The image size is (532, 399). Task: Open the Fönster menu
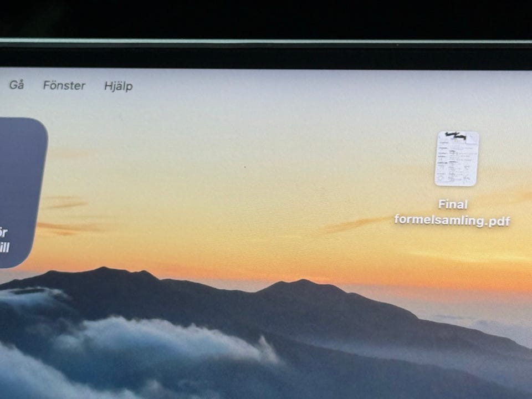tap(64, 85)
